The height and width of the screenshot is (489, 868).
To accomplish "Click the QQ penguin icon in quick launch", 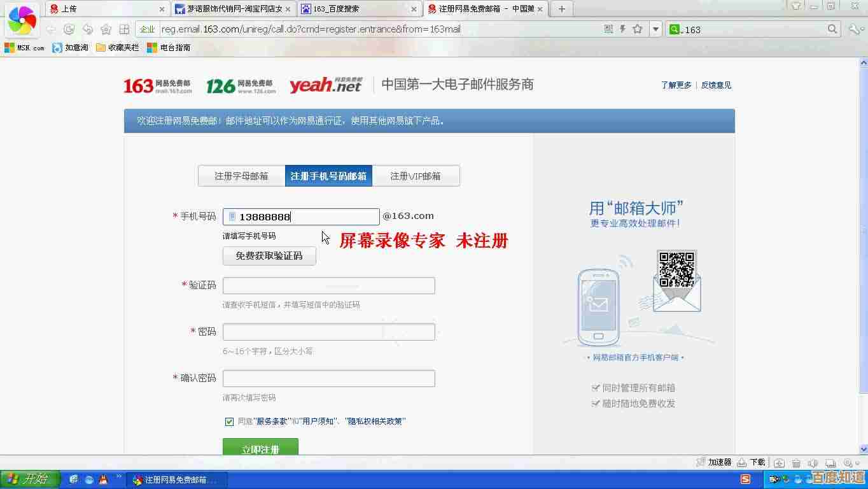I will (x=103, y=479).
